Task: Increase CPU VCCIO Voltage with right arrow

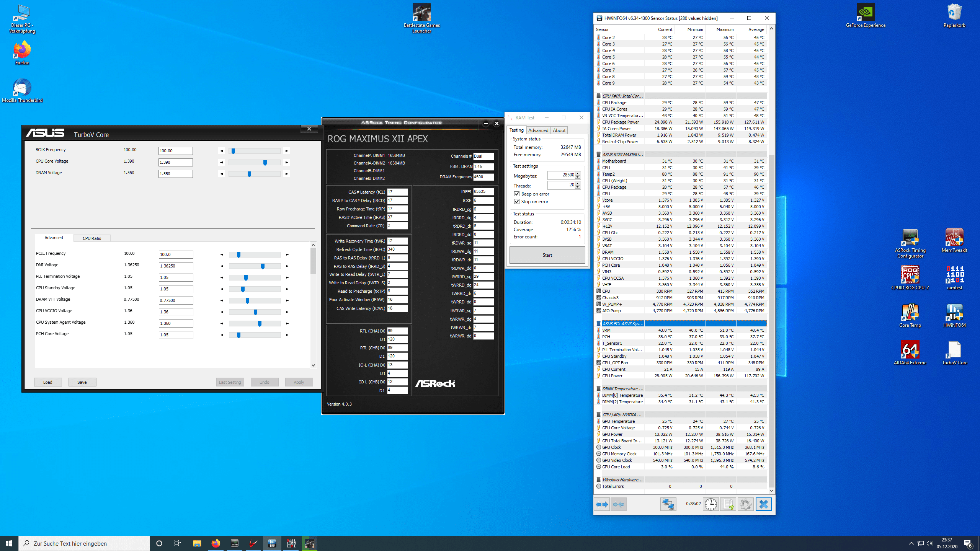Action: pos(287,312)
